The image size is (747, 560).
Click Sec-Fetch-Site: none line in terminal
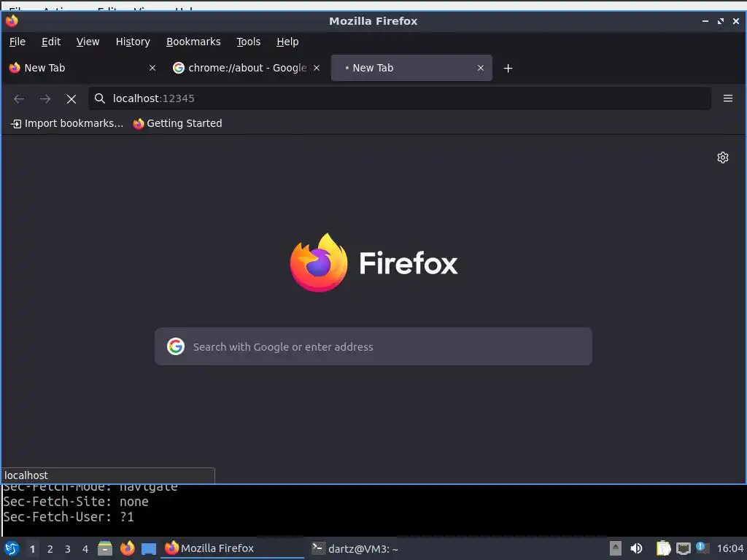tap(76, 502)
